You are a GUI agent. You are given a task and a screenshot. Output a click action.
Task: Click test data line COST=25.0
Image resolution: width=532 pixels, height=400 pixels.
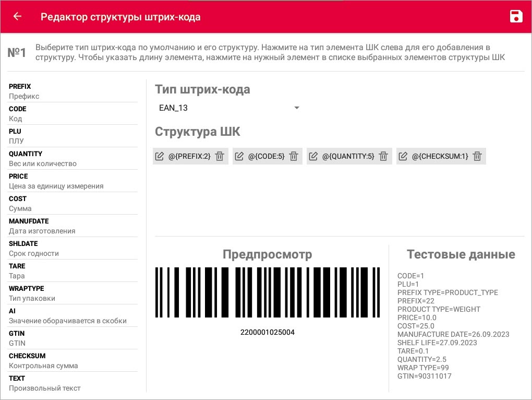(416, 326)
